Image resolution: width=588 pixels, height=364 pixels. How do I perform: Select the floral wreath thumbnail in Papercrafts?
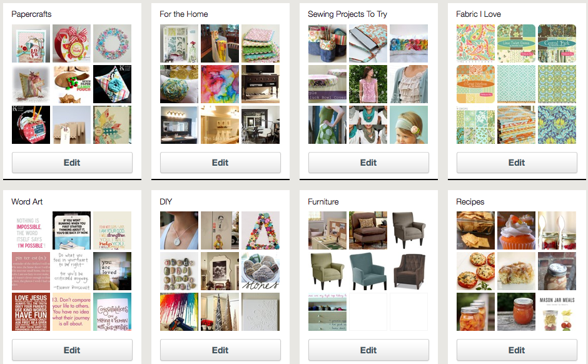pyautogui.click(x=112, y=44)
